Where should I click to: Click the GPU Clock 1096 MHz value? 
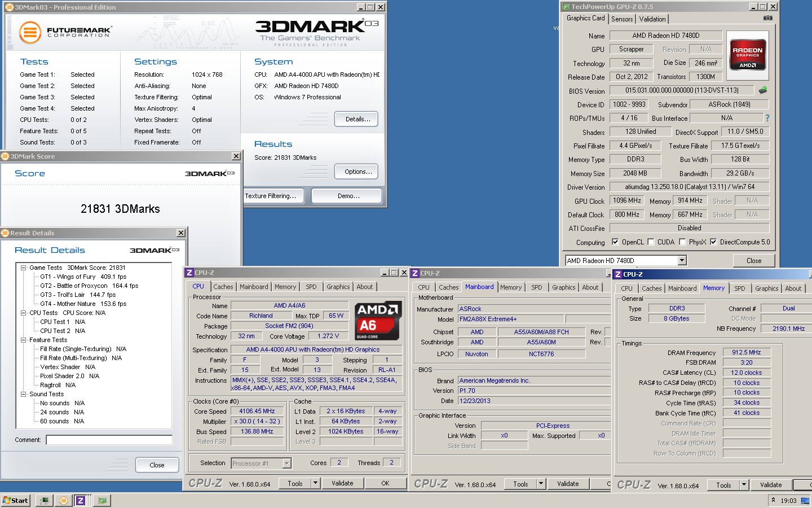(x=627, y=200)
